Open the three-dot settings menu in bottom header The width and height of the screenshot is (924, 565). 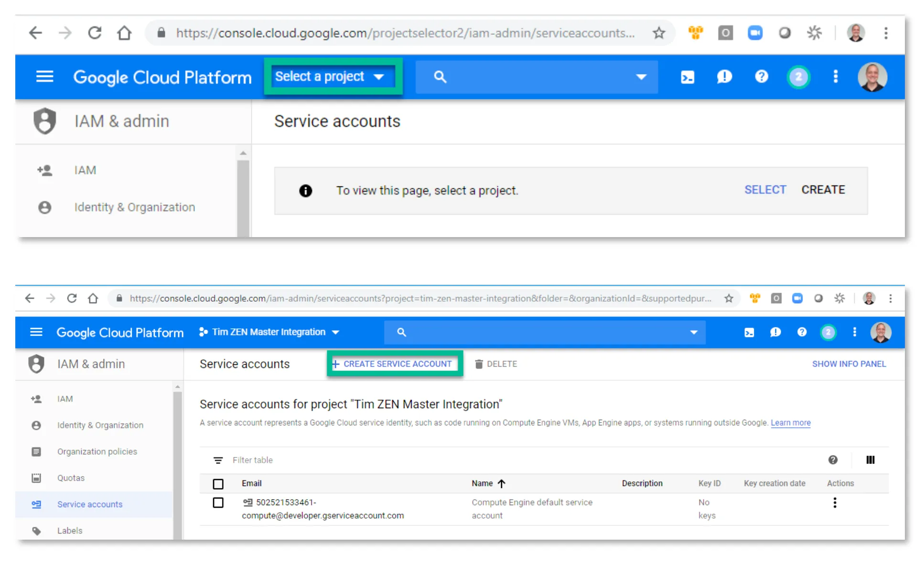854,332
